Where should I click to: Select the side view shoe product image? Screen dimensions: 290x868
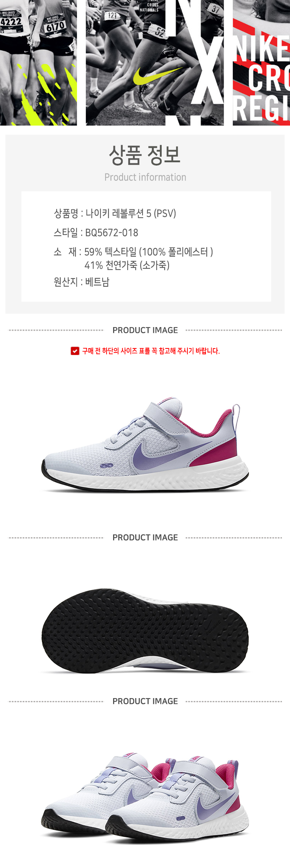point(145,445)
